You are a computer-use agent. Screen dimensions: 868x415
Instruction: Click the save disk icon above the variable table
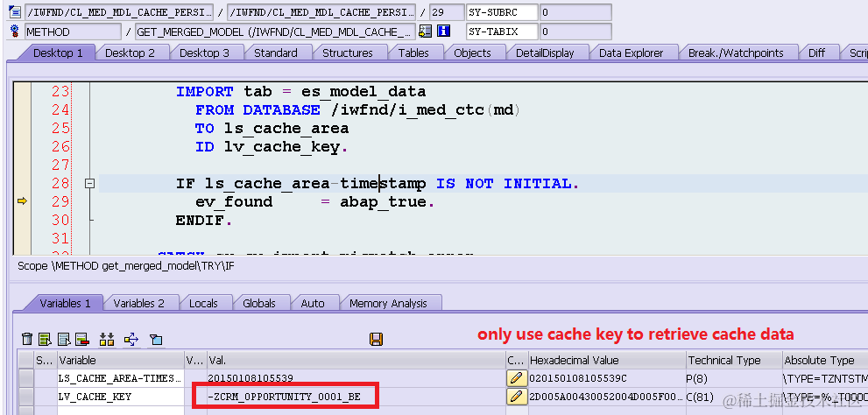coord(377,339)
